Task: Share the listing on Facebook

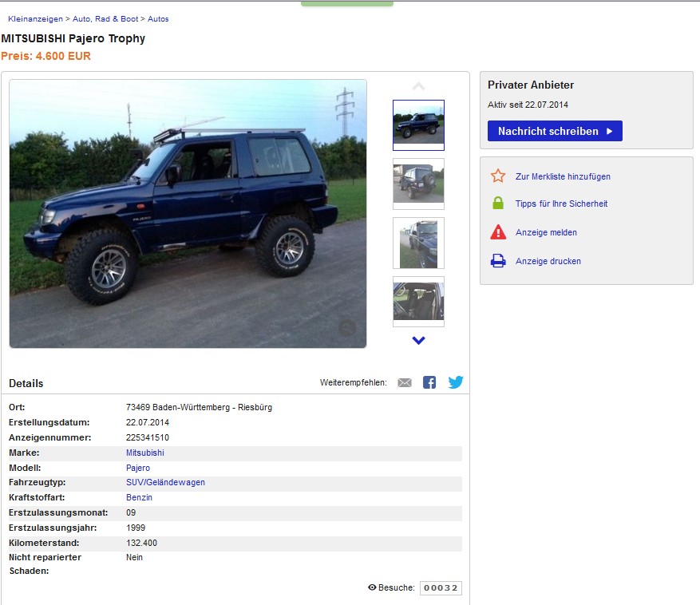Action: coord(429,382)
